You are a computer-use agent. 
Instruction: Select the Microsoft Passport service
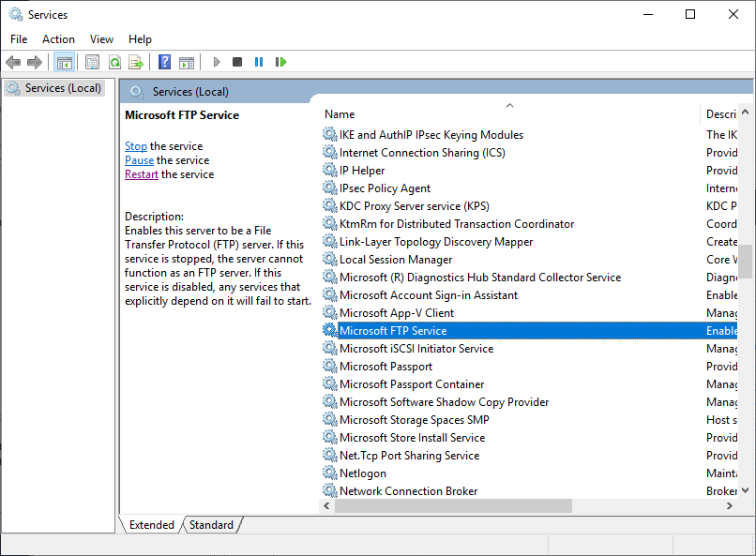pos(386,367)
